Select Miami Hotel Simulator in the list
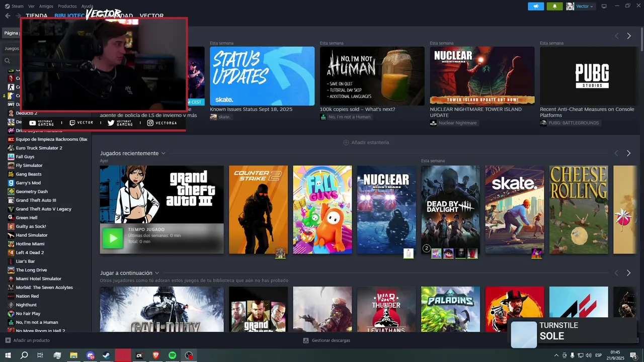 pyautogui.click(x=39, y=279)
